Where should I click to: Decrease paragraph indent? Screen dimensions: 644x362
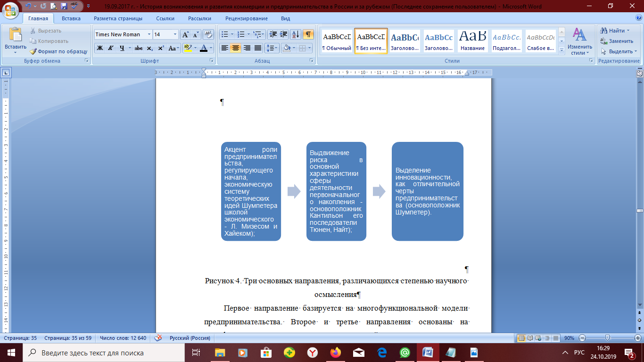pyautogui.click(x=273, y=34)
